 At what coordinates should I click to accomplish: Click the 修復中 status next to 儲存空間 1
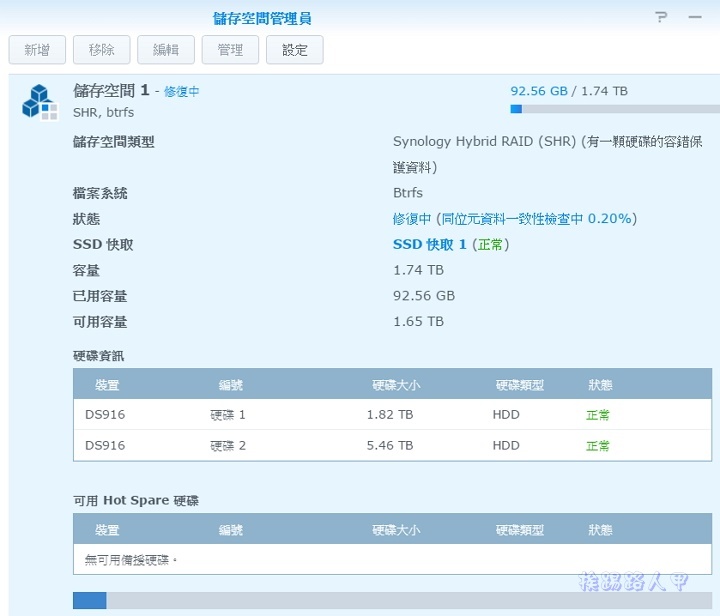pos(182,92)
